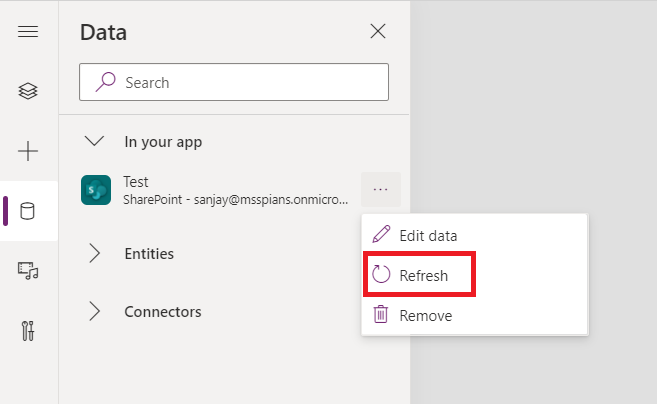Choose Remove from the context menu
This screenshot has height=404, width=657.
pyautogui.click(x=426, y=315)
